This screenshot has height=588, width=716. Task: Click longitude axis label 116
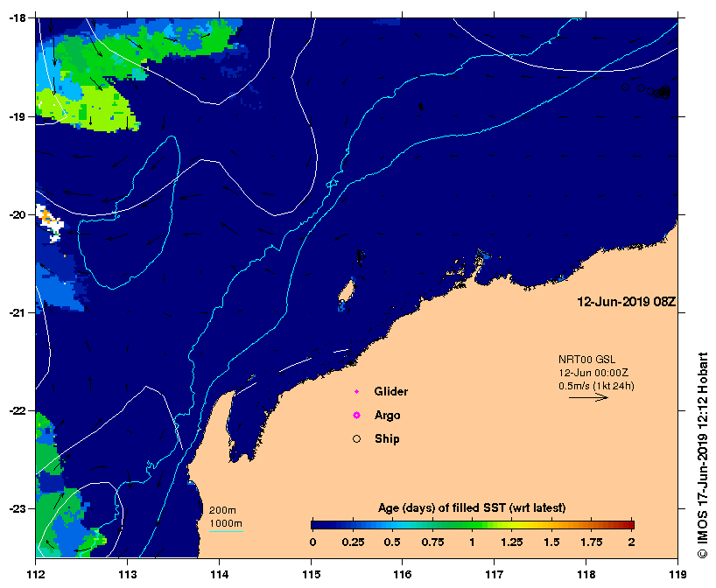[x=403, y=574]
